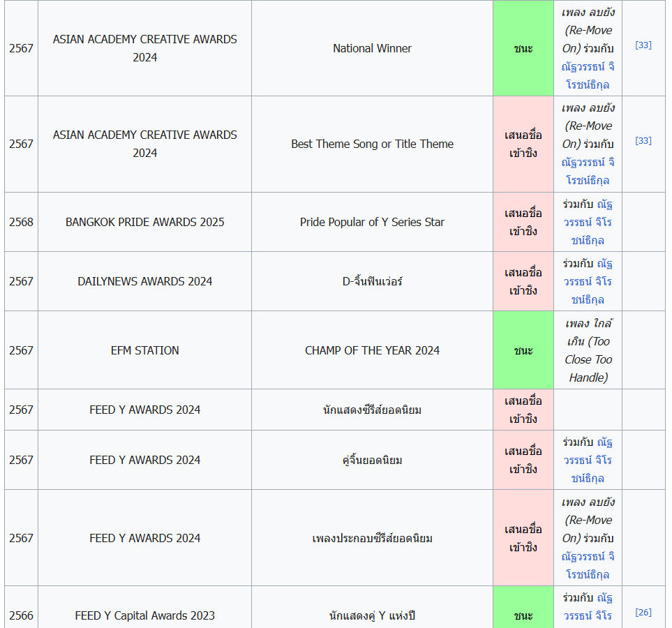Select 'เสนอชื่อเข้าชิง' cell in Best Theme Song row
The image size is (672, 628).
(523, 144)
